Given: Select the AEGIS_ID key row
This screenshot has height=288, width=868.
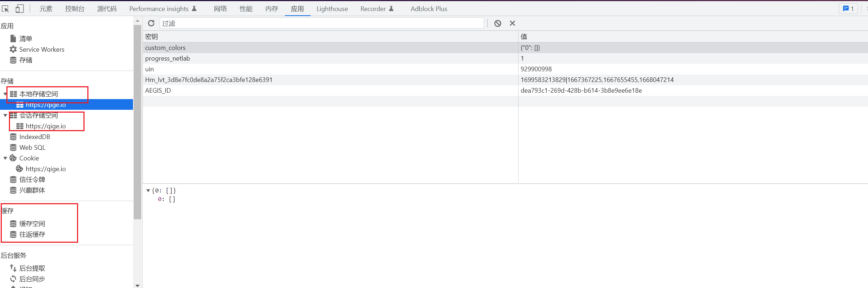Looking at the screenshot, I should point(330,90).
